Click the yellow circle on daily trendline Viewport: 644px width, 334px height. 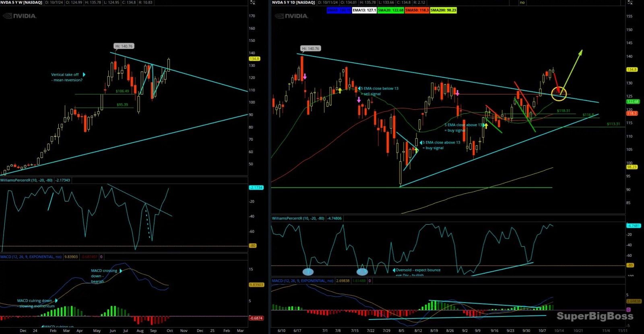tap(559, 94)
